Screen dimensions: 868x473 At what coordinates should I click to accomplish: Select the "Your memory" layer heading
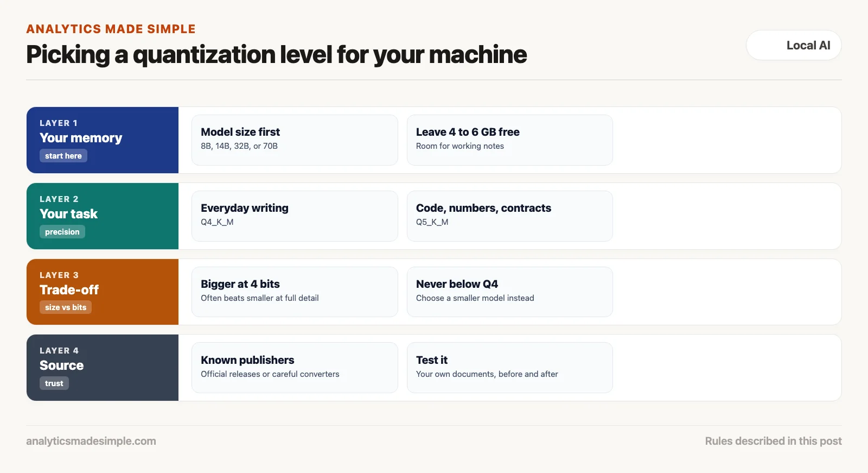coord(81,138)
